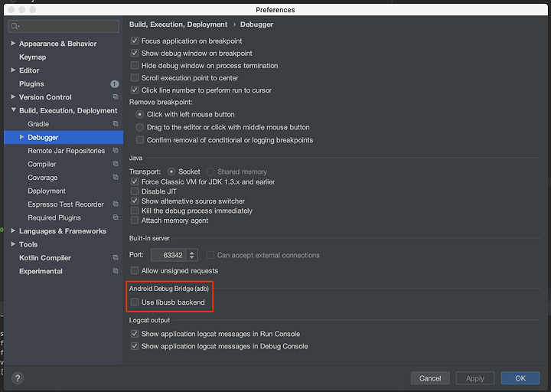The image size is (551, 392).
Task: Increase port with stepper up arrow
Action: click(x=192, y=253)
